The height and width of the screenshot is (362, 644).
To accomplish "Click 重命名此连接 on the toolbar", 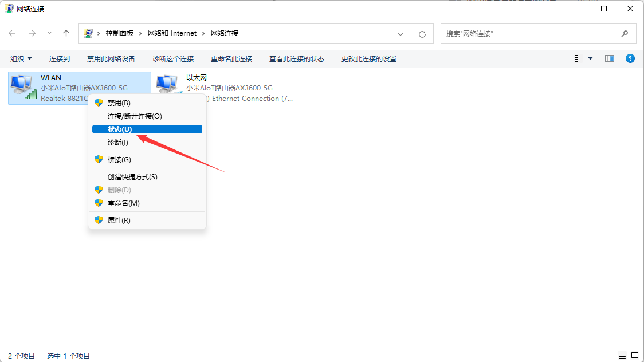I will 231,58.
